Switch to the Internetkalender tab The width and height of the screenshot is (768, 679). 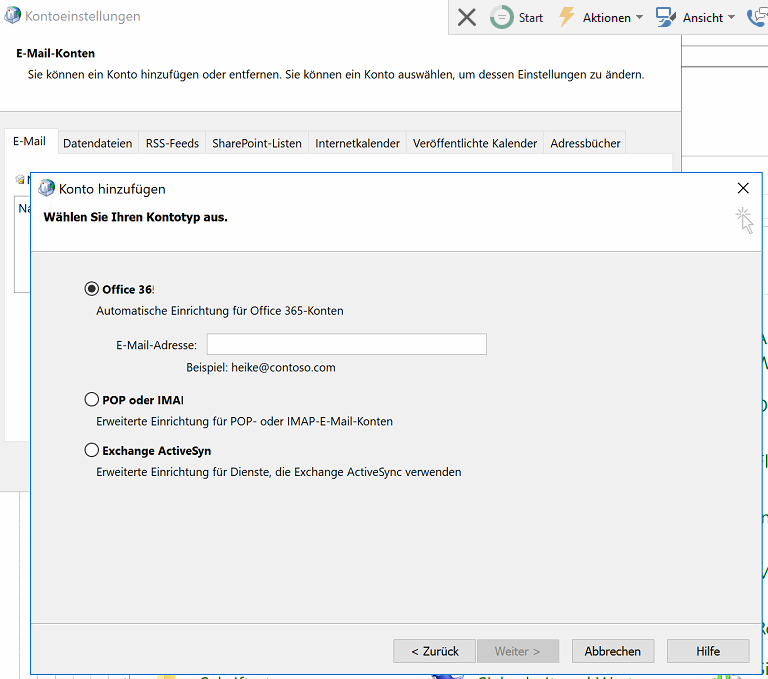357,143
